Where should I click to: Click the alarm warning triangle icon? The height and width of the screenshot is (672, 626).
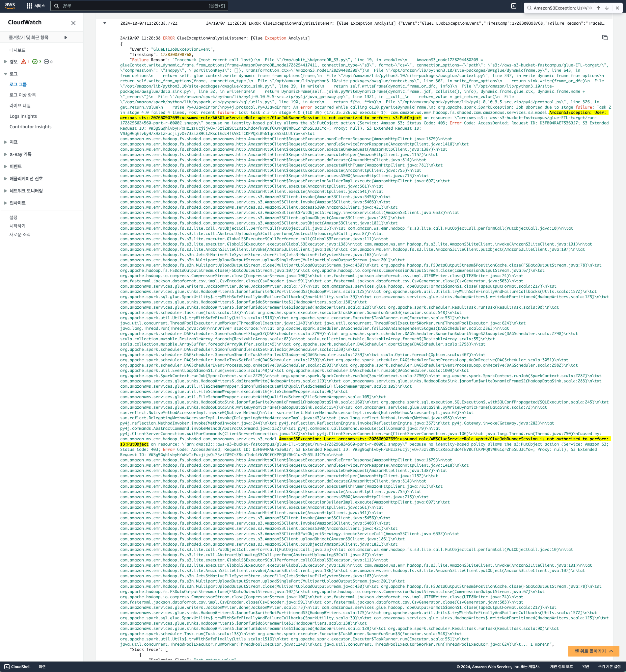pos(24,62)
